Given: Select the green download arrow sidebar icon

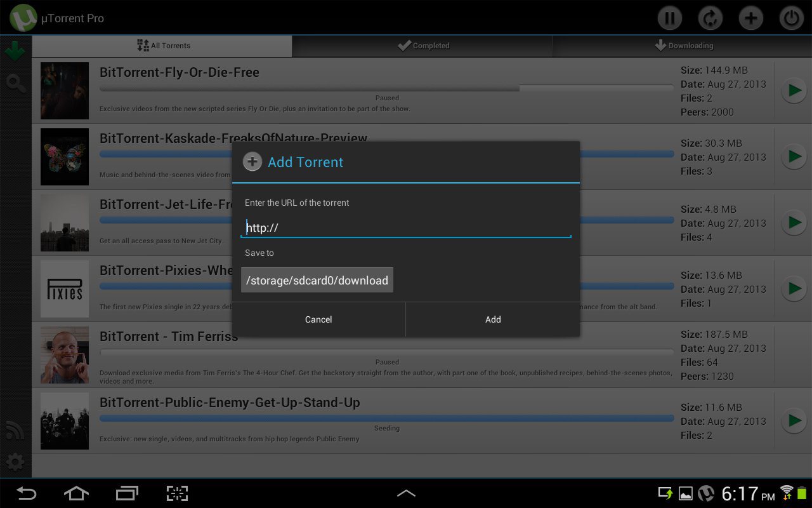Looking at the screenshot, I should click(15, 51).
